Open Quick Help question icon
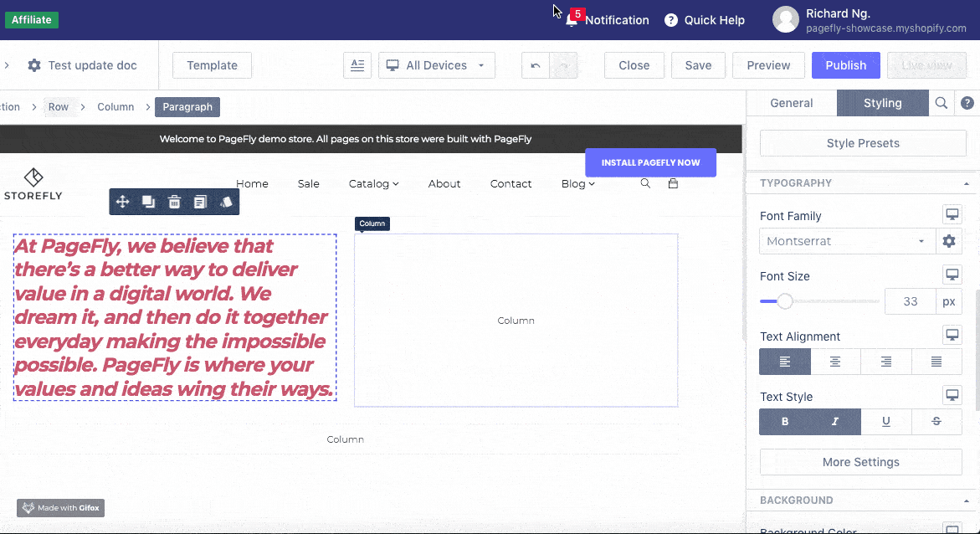 point(670,20)
